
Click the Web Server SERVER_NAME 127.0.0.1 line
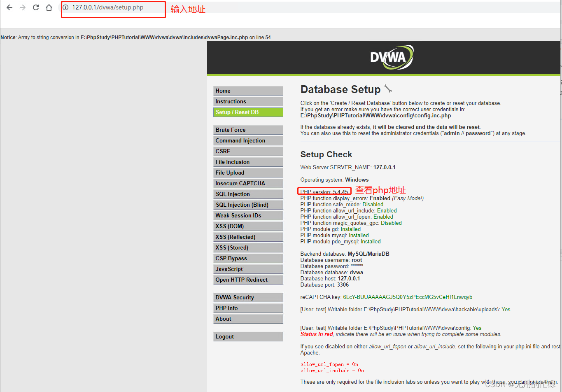(348, 167)
